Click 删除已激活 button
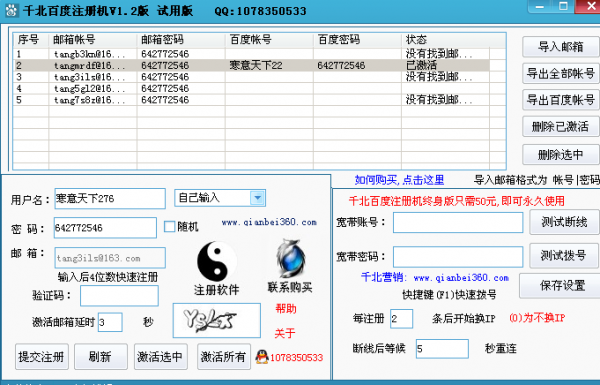The height and width of the screenshot is (385, 600). click(561, 126)
